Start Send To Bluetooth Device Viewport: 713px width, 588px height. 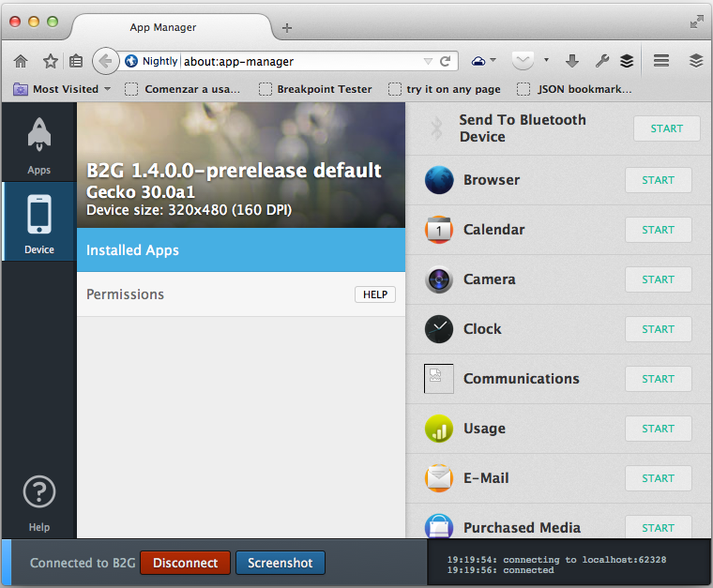click(667, 128)
